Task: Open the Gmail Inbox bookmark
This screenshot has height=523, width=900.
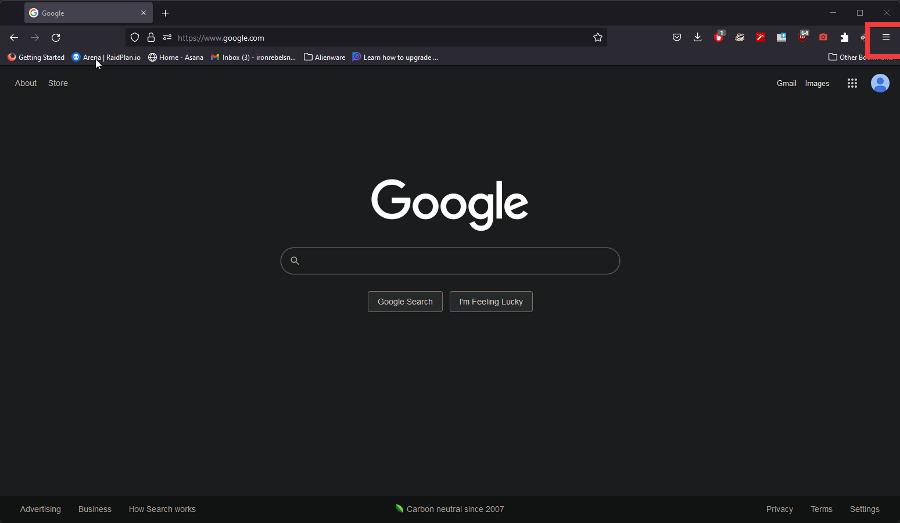Action: (x=253, y=57)
